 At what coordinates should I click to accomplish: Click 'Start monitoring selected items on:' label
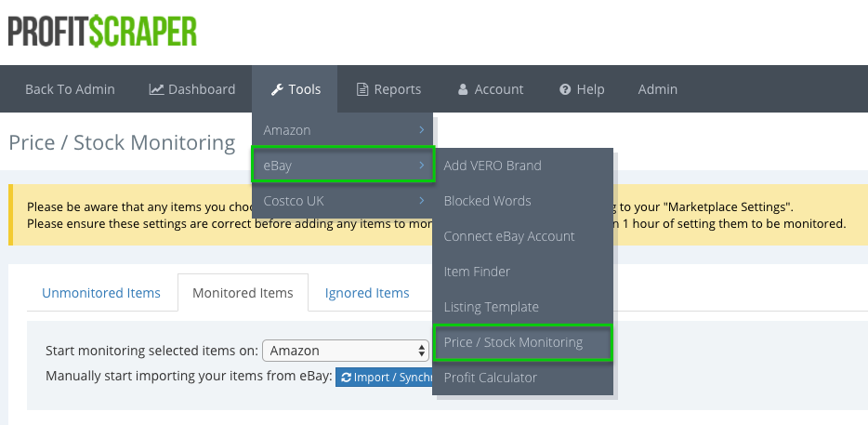tap(151, 351)
